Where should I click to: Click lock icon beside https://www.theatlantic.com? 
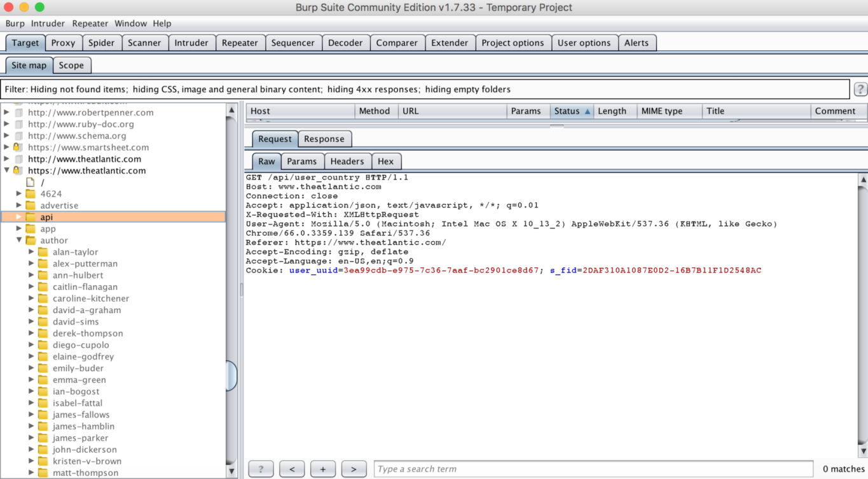coord(18,170)
